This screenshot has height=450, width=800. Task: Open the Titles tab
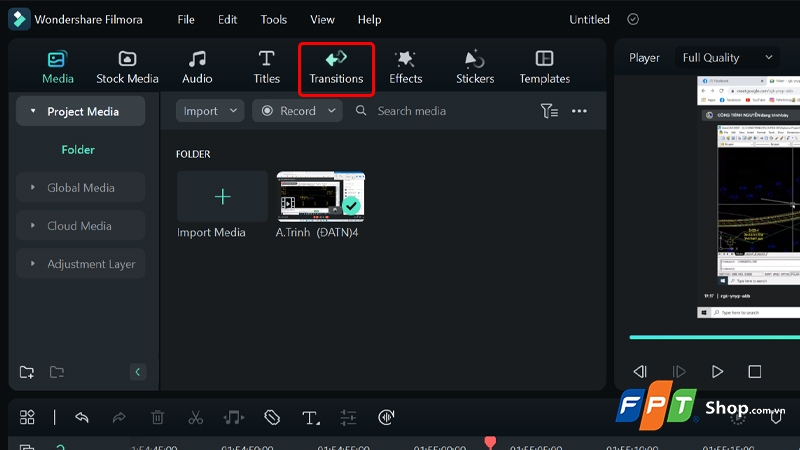tap(266, 67)
